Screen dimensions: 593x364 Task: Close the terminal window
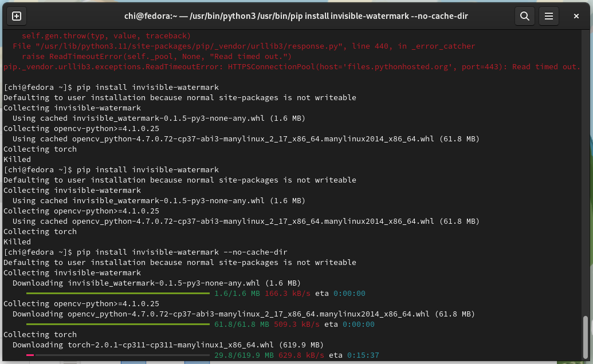pyautogui.click(x=576, y=16)
